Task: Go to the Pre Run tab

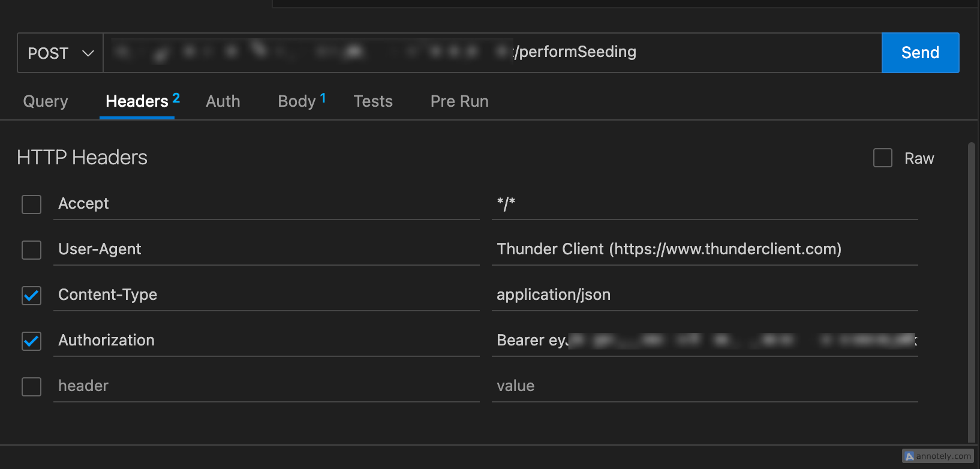Action: pyautogui.click(x=459, y=101)
